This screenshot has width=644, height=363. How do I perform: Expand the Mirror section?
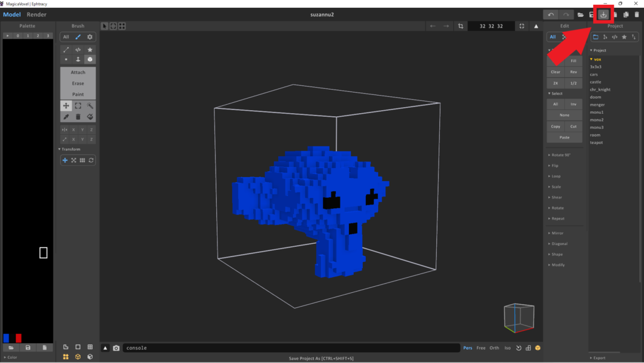tap(556, 233)
